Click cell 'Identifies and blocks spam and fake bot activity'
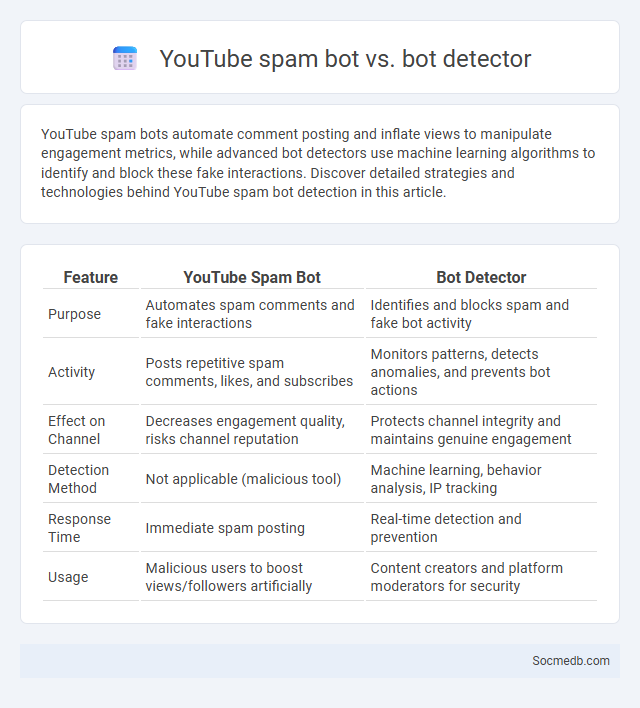640x708 pixels. coord(470,314)
